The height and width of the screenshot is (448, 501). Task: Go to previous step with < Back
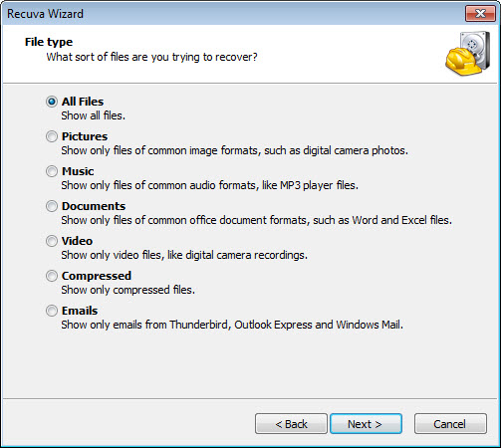click(x=291, y=424)
